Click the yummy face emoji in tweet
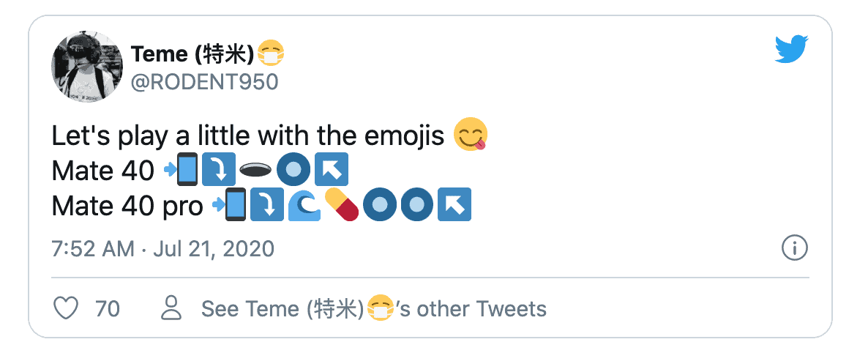 [471, 135]
